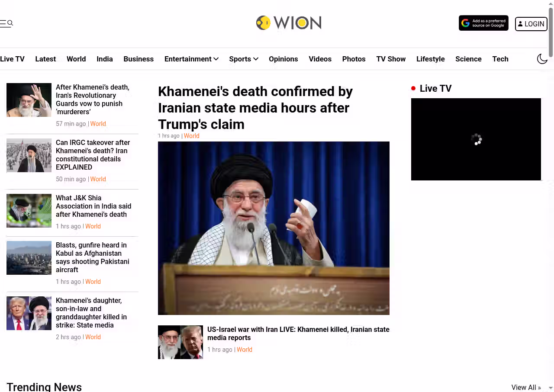The height and width of the screenshot is (392, 554).
Task: Open the Kabul blasts article thumbnail
Action: 29,258
